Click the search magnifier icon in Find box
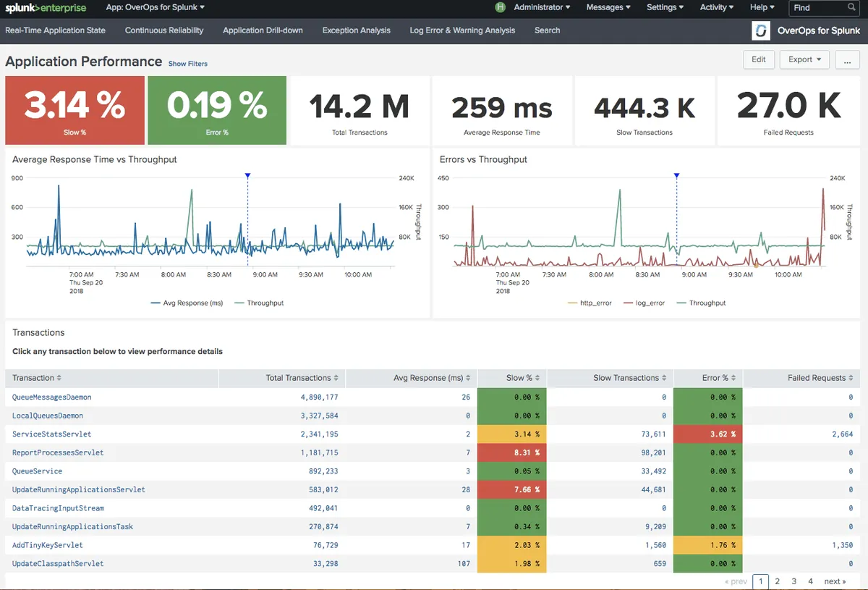Image resolution: width=868 pixels, height=590 pixels. [851, 7]
